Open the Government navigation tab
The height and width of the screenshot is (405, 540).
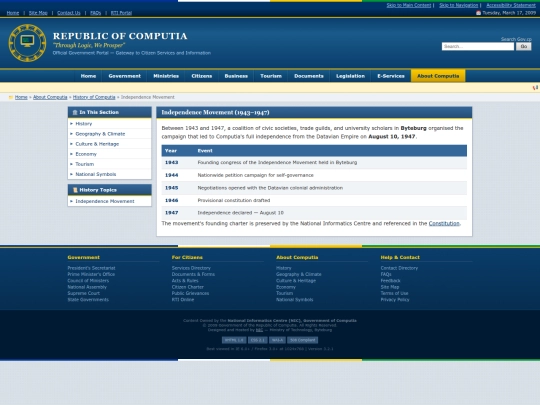pos(124,76)
